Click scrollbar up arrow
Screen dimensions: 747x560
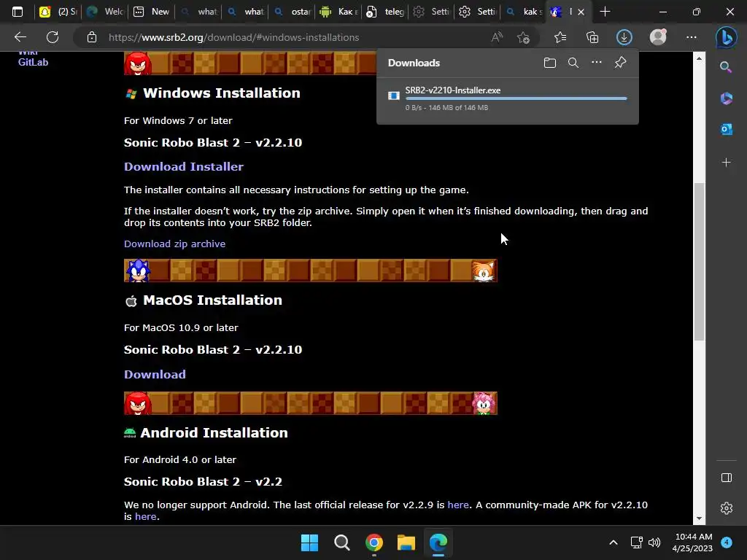699,58
